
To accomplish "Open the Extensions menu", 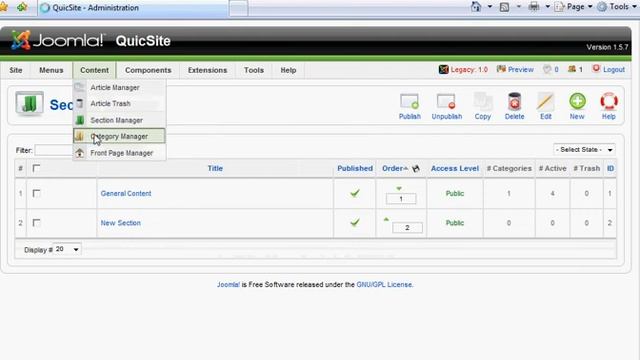I will tap(207, 70).
